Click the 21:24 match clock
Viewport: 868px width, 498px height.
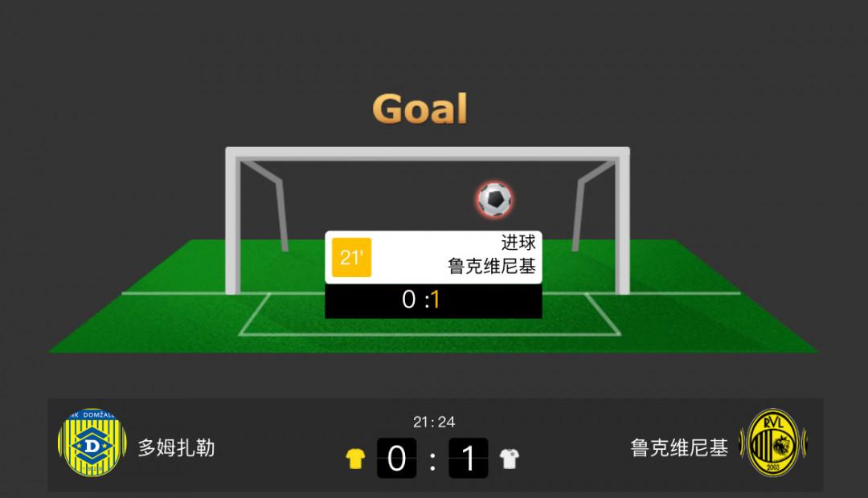coord(434,422)
